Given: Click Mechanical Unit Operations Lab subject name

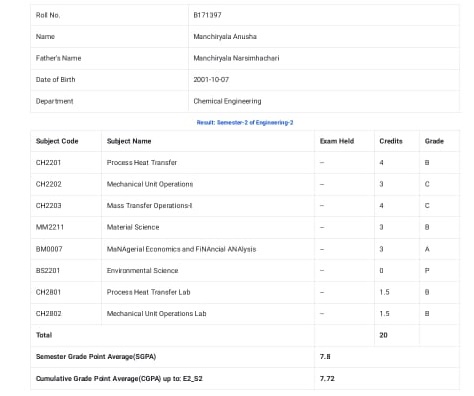Looking at the screenshot, I should pyautogui.click(x=156, y=314).
